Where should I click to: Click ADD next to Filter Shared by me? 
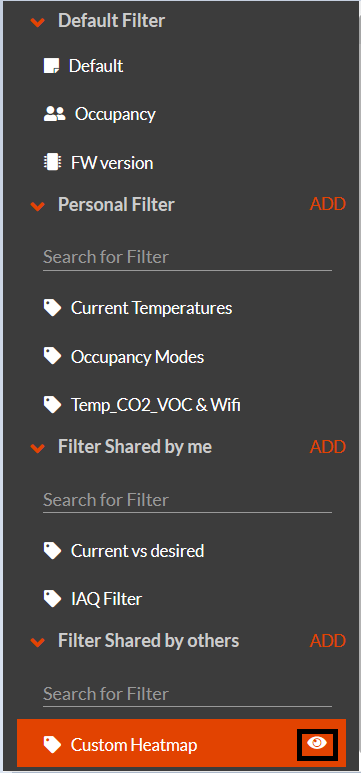click(328, 447)
